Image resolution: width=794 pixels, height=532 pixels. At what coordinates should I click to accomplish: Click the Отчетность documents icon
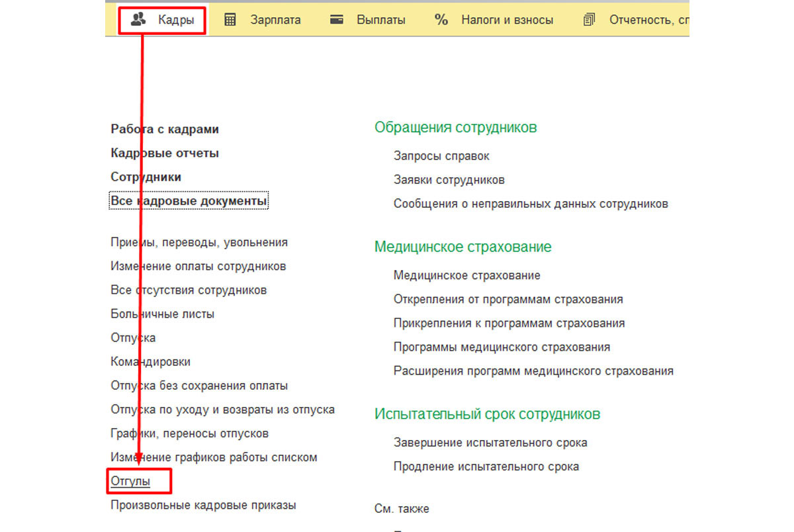[589, 20]
